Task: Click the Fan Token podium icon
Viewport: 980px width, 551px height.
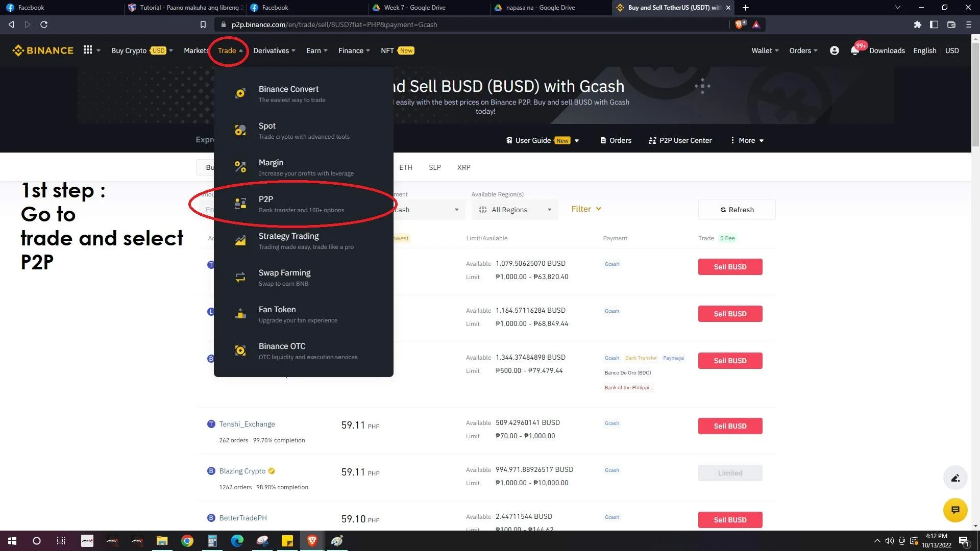Action: (240, 314)
